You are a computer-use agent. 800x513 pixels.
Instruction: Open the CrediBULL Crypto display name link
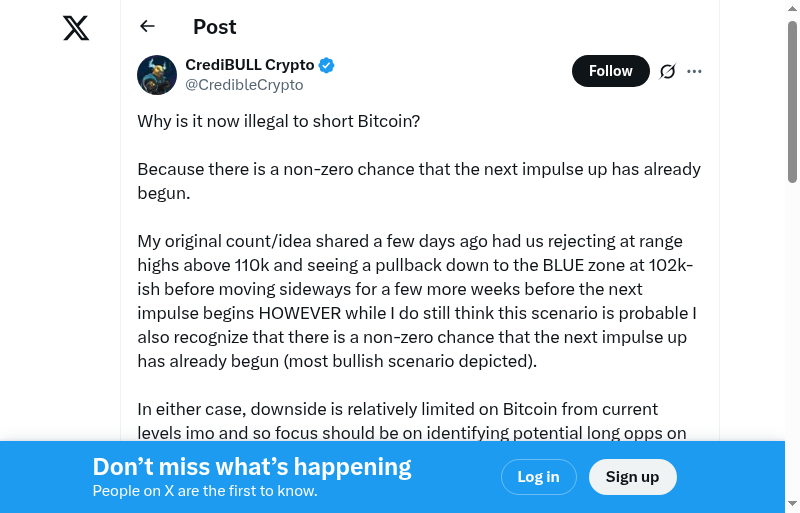pyautogui.click(x=250, y=65)
